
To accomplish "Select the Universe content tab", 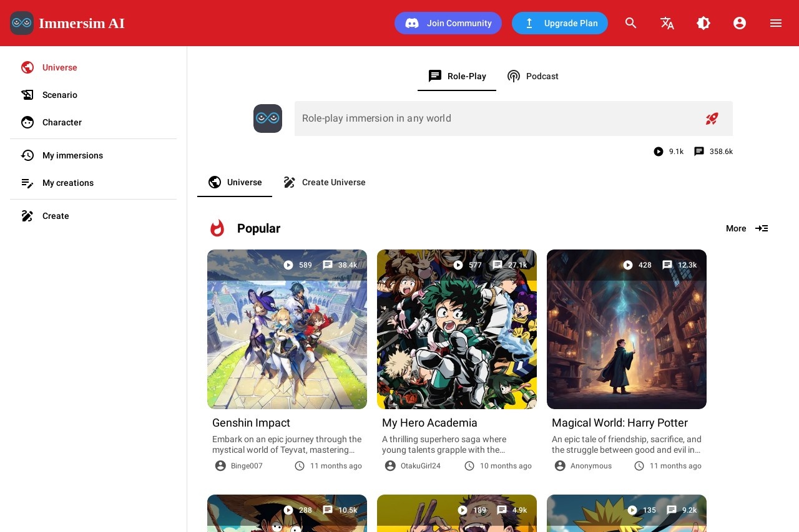I will click(x=235, y=182).
